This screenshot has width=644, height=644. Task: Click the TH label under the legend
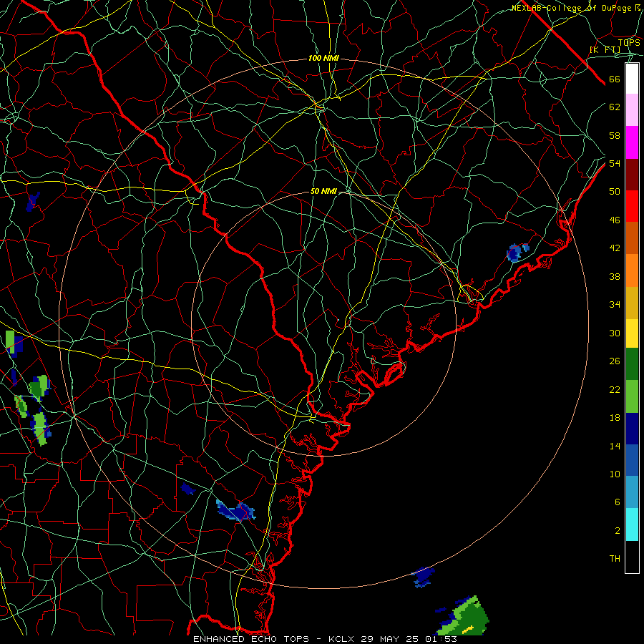tap(615, 558)
